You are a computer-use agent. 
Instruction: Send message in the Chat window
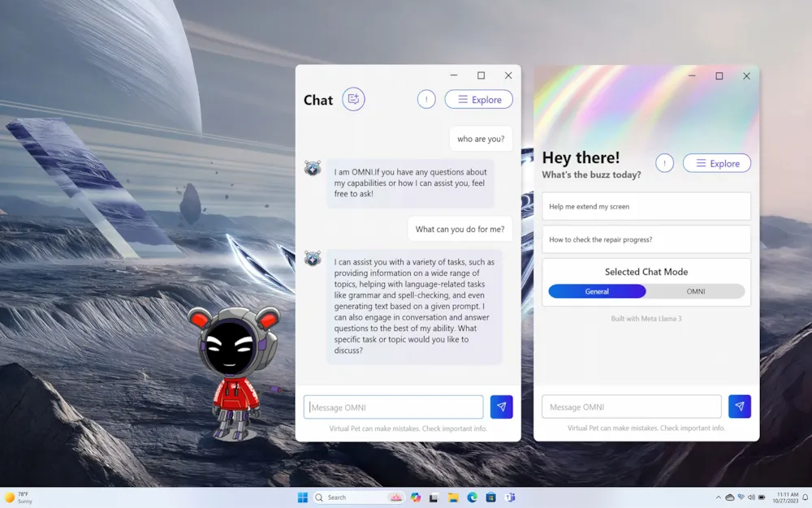pyautogui.click(x=501, y=407)
